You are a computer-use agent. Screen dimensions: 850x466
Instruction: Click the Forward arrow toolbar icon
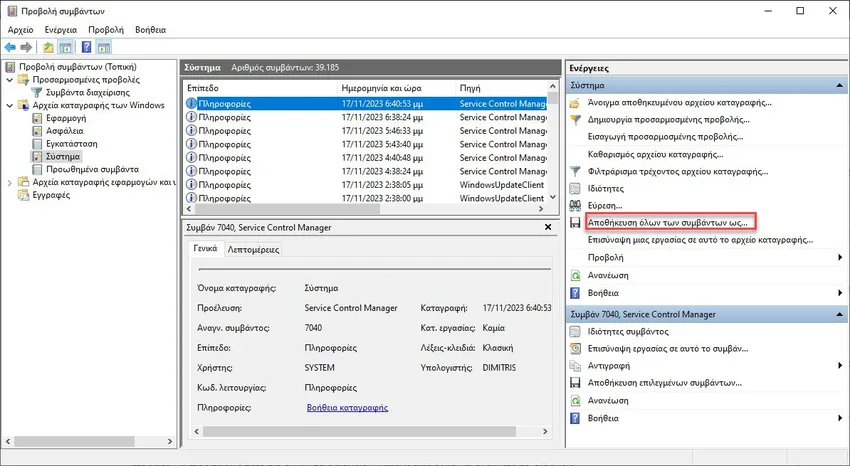[26, 48]
